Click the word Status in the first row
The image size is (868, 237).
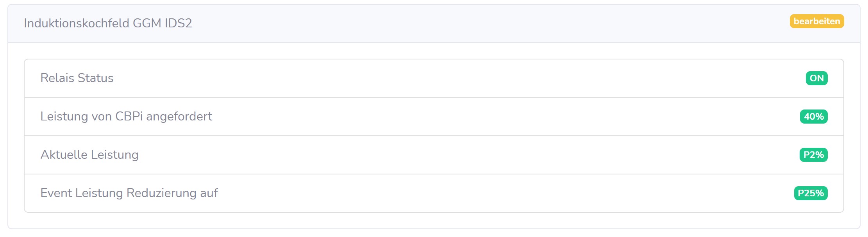pyautogui.click(x=95, y=78)
